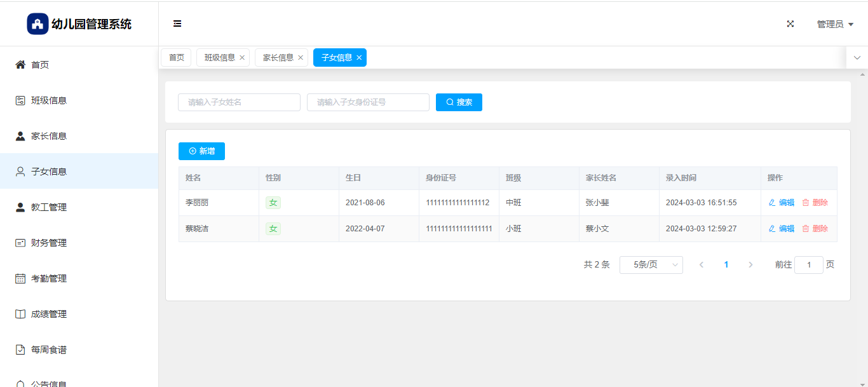The image size is (868, 387).
Task: Click the 新增 button
Action: 201,151
